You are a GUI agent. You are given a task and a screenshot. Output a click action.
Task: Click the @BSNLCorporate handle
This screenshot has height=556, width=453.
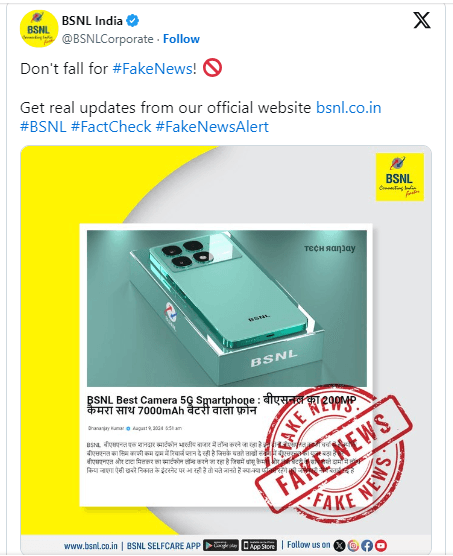[x=108, y=39]
